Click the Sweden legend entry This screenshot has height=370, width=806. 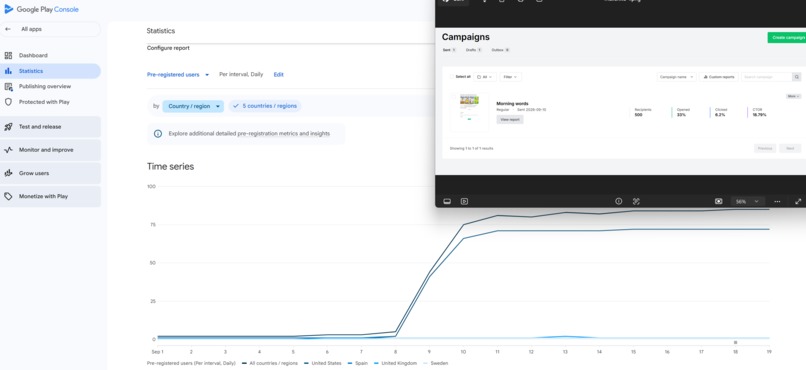tap(435, 363)
